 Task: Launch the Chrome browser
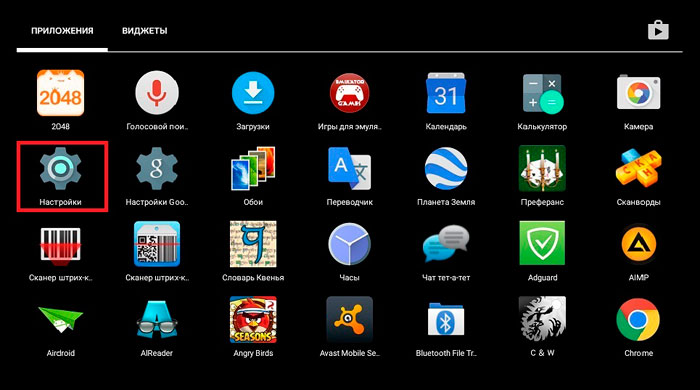[638, 319]
